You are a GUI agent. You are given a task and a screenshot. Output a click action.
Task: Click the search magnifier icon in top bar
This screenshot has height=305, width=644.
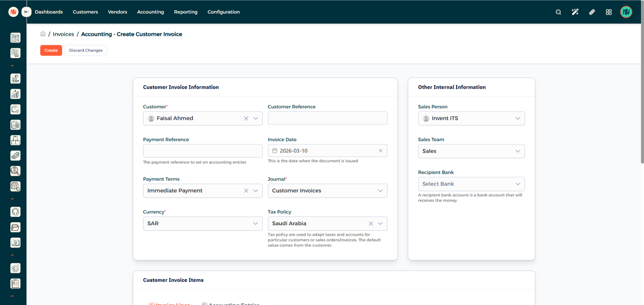(x=558, y=12)
